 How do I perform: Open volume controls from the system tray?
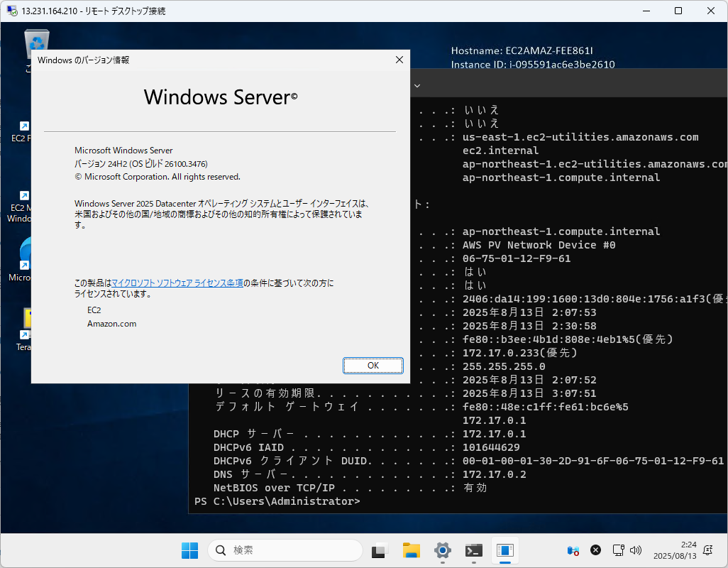(x=635, y=550)
